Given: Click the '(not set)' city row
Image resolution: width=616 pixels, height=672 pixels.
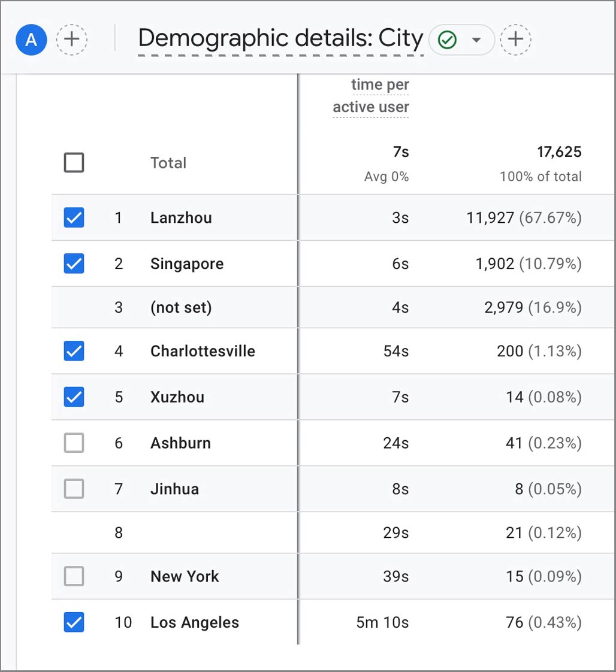Looking at the screenshot, I should 181,307.
